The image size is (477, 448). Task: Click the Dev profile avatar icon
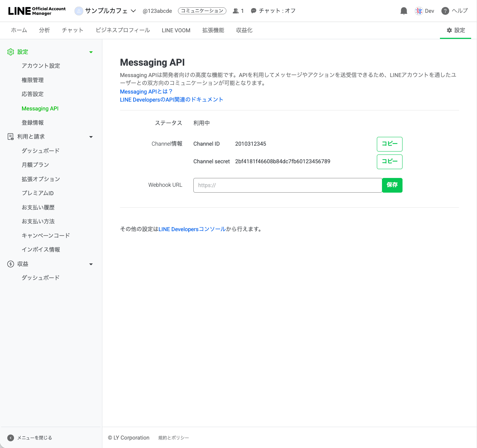pos(419,11)
